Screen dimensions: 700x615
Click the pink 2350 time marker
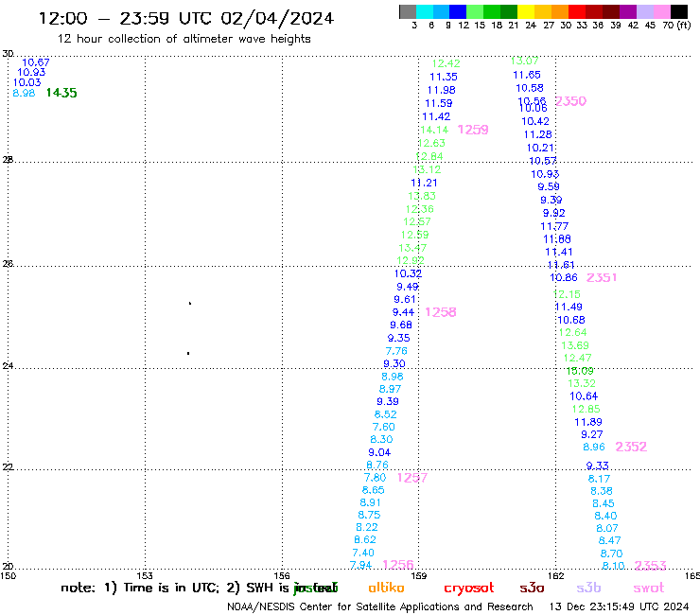point(571,101)
